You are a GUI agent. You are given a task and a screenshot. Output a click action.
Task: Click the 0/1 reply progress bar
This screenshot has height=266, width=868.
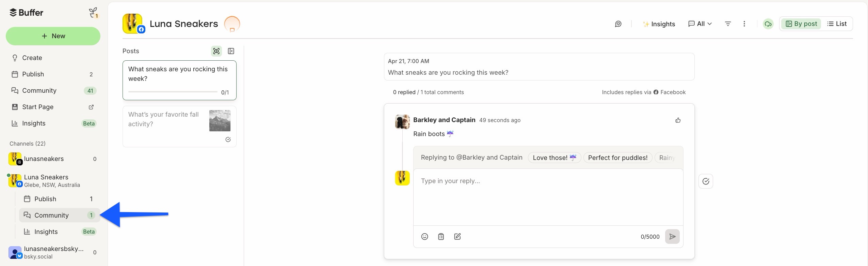click(173, 92)
